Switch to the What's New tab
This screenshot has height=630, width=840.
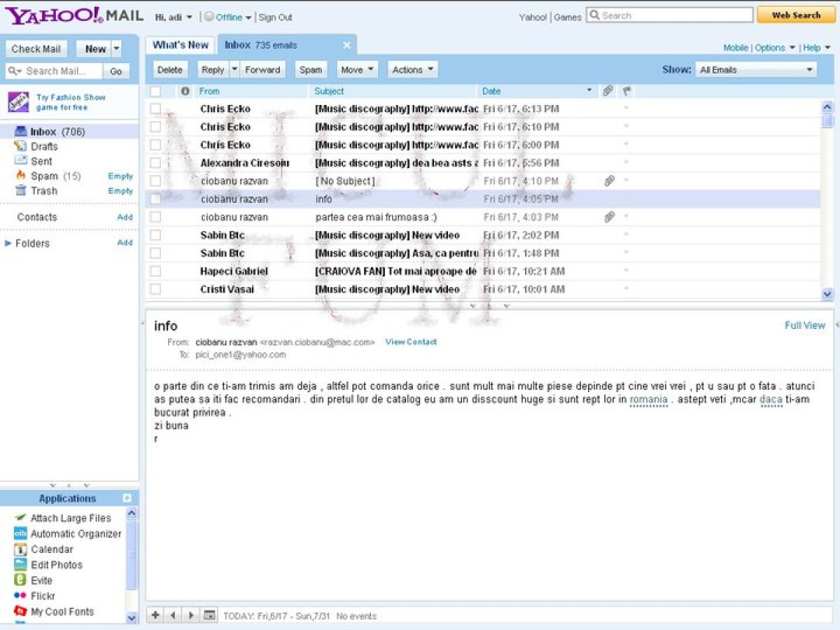[181, 45]
